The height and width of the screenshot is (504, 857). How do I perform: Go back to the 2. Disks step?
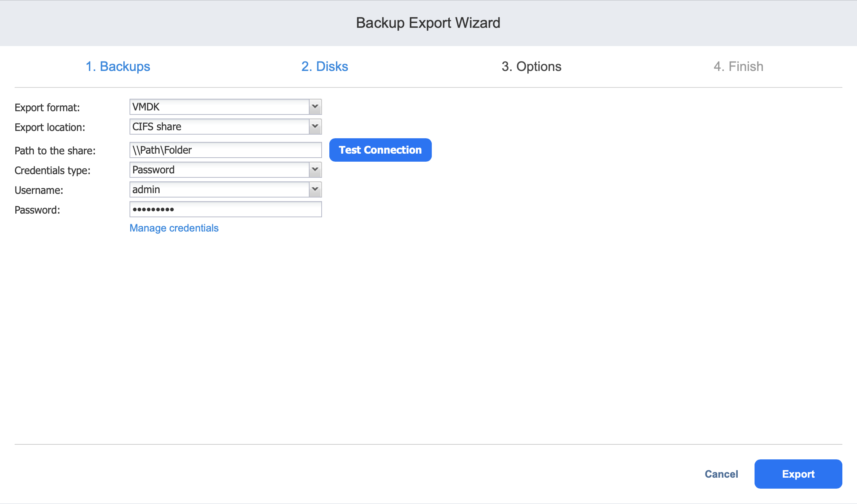[x=325, y=67]
